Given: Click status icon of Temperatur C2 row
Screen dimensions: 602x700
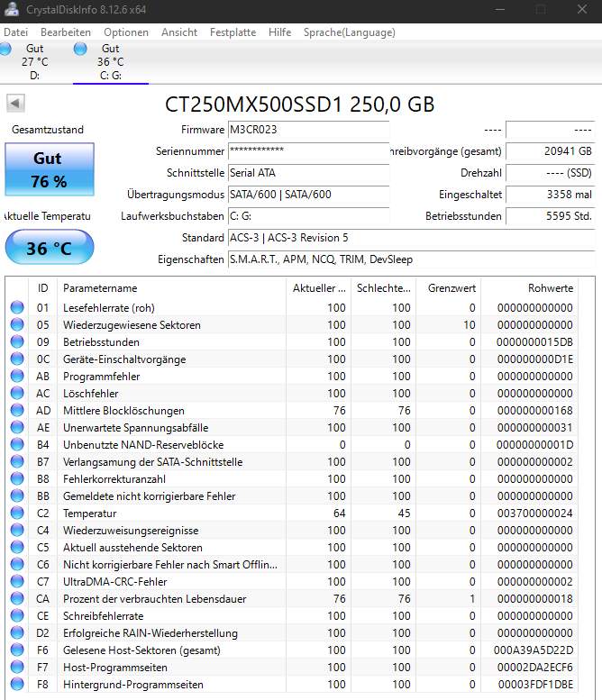Looking at the screenshot, I should (x=17, y=513).
